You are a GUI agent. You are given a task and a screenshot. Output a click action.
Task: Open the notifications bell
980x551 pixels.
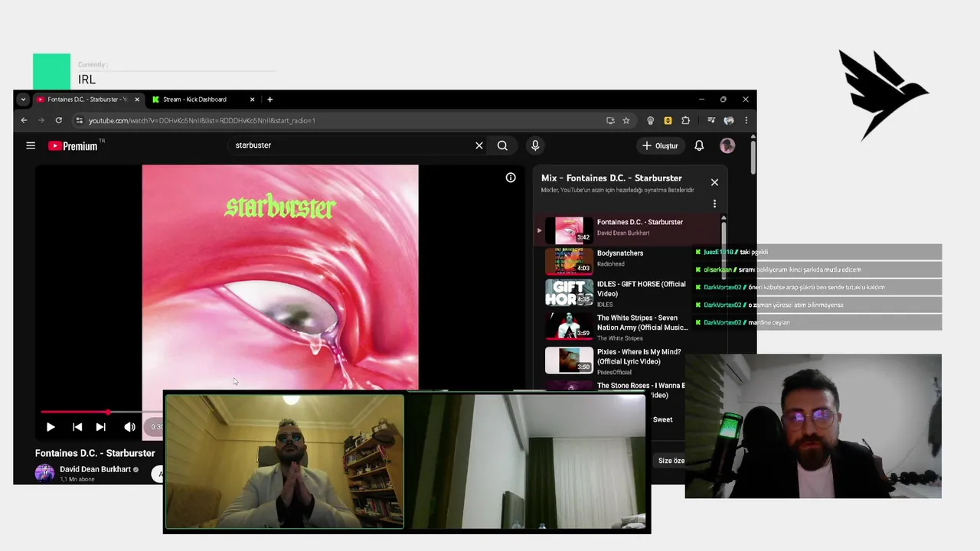coord(699,145)
